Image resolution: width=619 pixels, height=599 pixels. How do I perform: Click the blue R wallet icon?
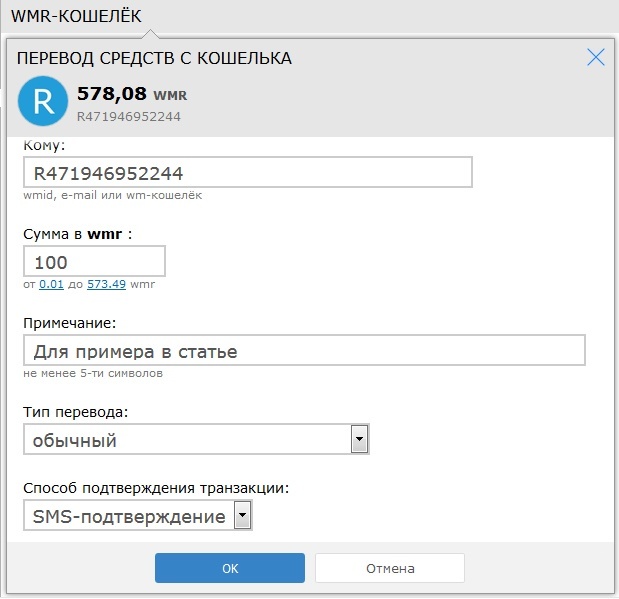pyautogui.click(x=43, y=101)
